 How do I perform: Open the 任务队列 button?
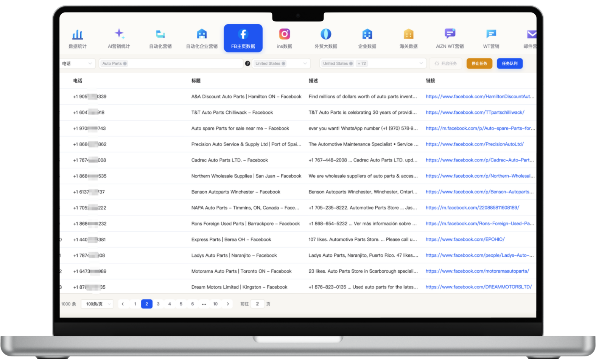(x=510, y=64)
